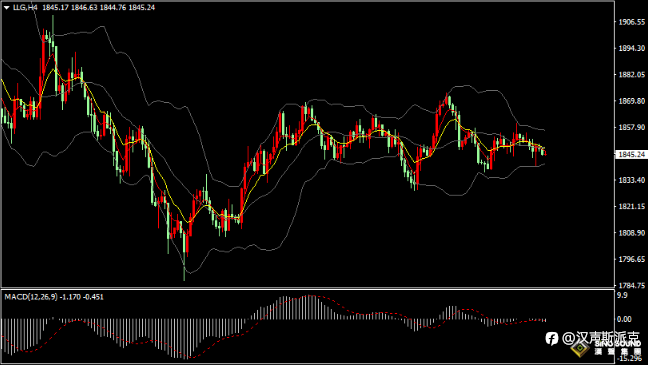The width and height of the screenshot is (648, 366).
Task: Click the 1784.75 price axis label
Action: 631,285
